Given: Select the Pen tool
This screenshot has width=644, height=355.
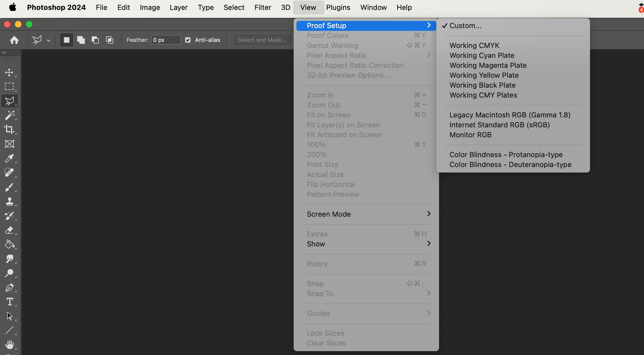Looking at the screenshot, I should [x=9, y=288].
